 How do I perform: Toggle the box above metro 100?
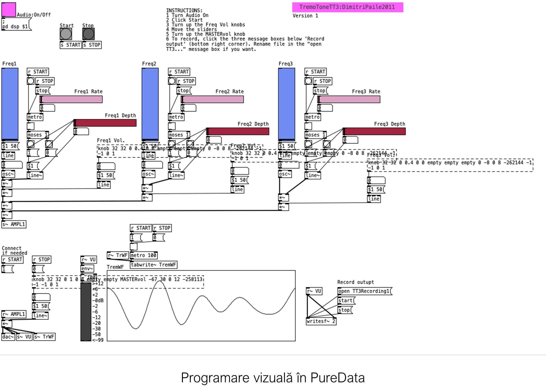tap(133, 246)
